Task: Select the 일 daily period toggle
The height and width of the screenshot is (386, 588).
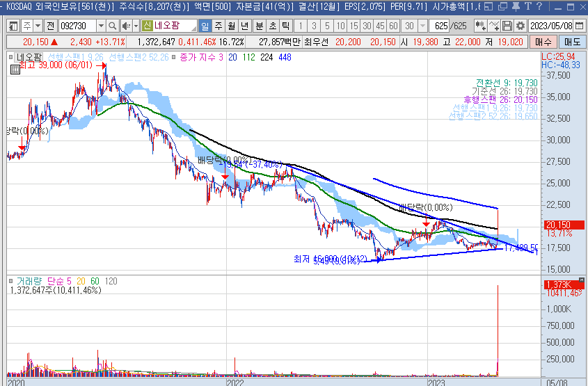Action: 205,26
